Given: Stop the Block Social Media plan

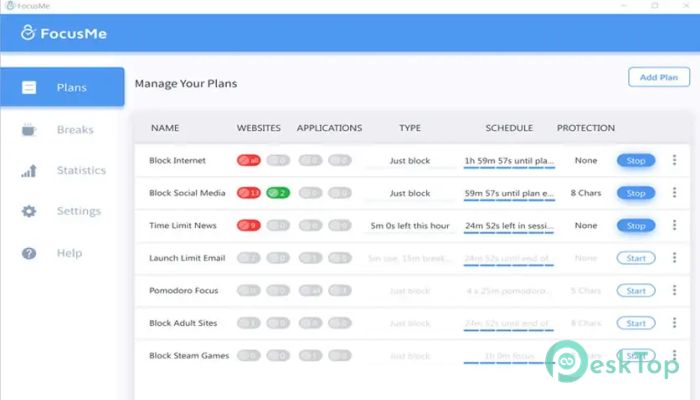Looking at the screenshot, I should tap(636, 193).
